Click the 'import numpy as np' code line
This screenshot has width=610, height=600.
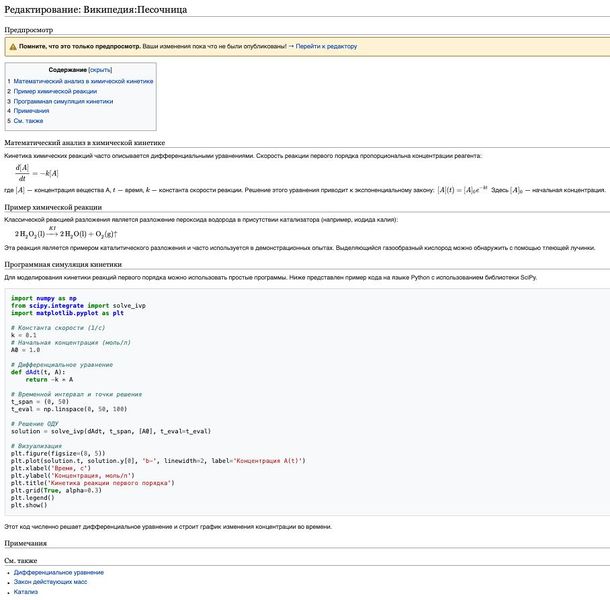point(44,298)
